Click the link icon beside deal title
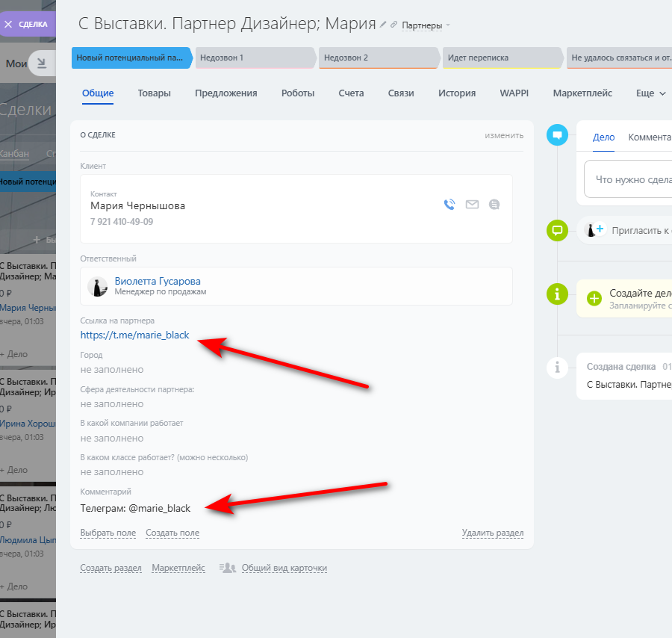 tap(393, 25)
